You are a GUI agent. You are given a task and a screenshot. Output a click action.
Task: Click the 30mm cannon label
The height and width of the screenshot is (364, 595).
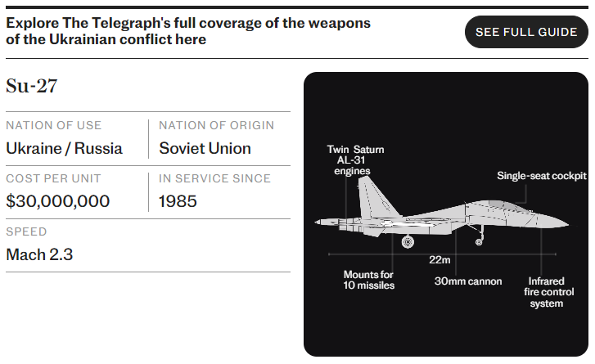coord(468,281)
